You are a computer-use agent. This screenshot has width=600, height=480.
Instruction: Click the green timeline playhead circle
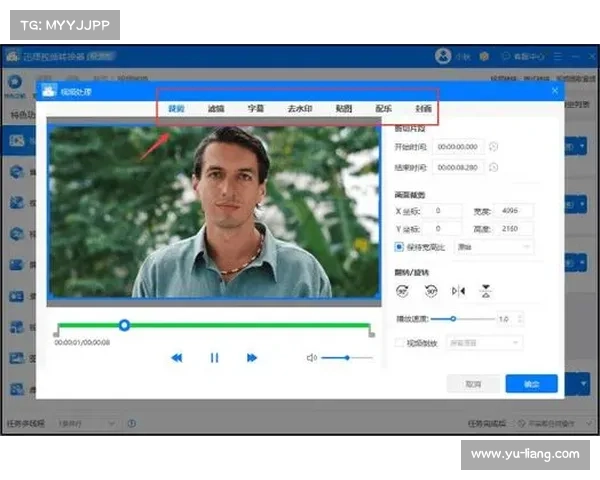coord(124,325)
